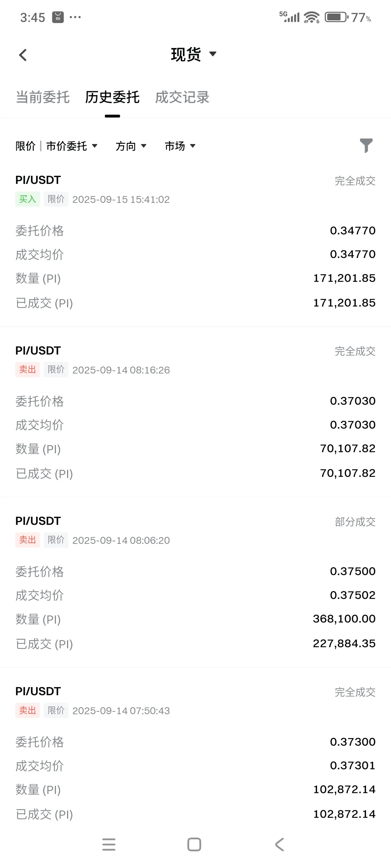Tap Android recent apps menu icon
The height and width of the screenshot is (868, 391).
pyautogui.click(x=109, y=844)
